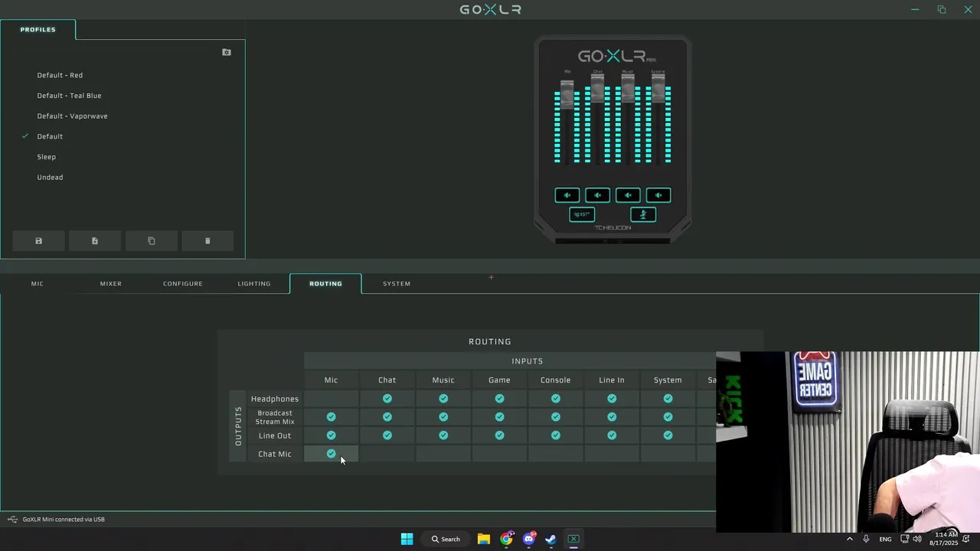The height and width of the screenshot is (551, 980).
Task: Click the System fader on device
Action: pos(658,87)
